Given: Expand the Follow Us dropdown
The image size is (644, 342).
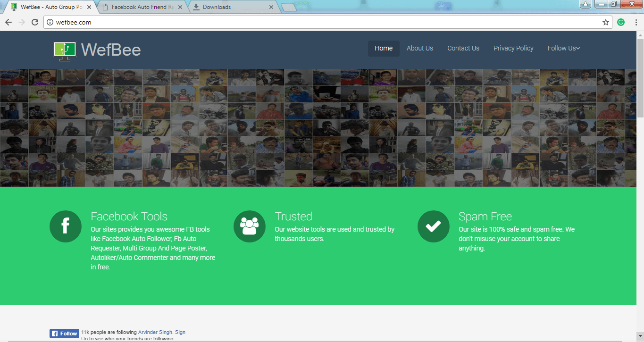Looking at the screenshot, I should [564, 48].
